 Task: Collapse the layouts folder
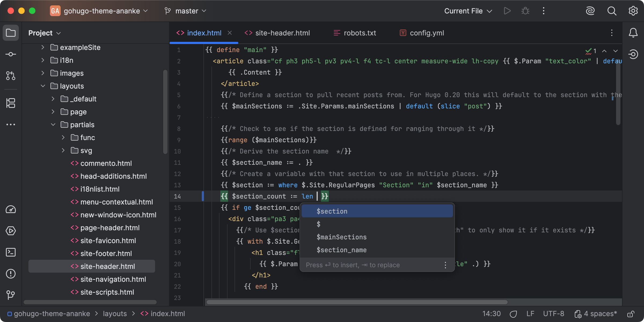[x=43, y=86]
